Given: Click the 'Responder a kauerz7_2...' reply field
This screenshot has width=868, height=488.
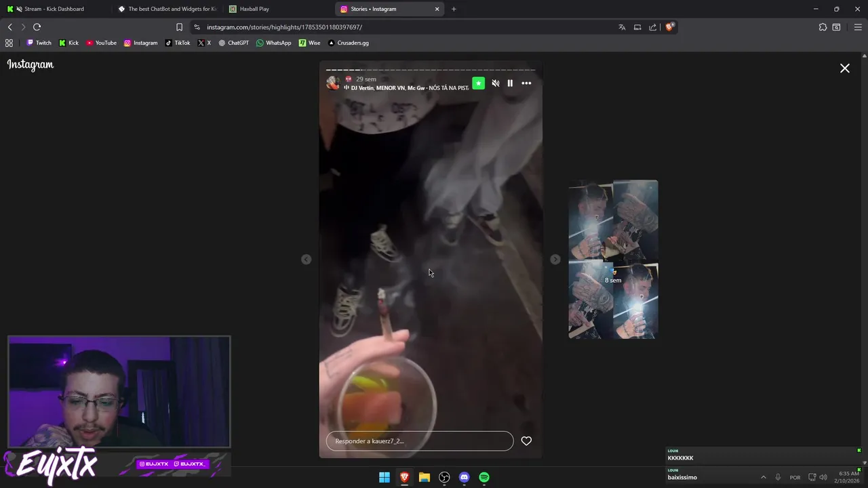Looking at the screenshot, I should pos(420,441).
